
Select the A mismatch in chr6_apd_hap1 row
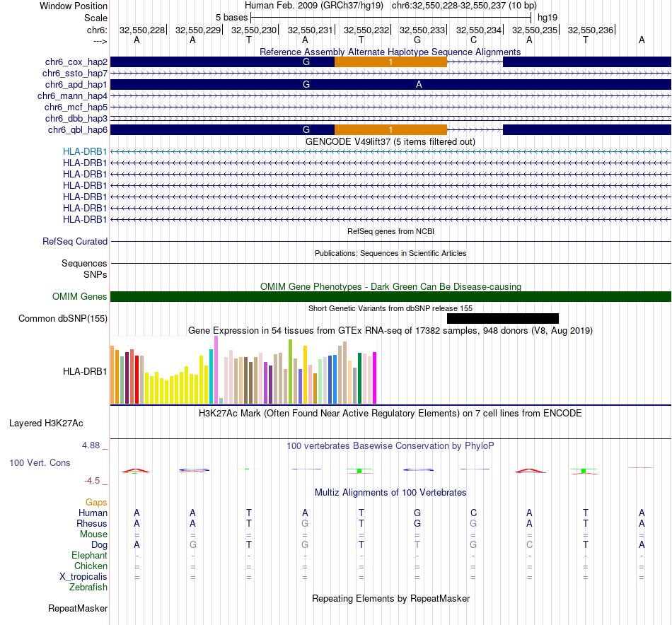419,85
